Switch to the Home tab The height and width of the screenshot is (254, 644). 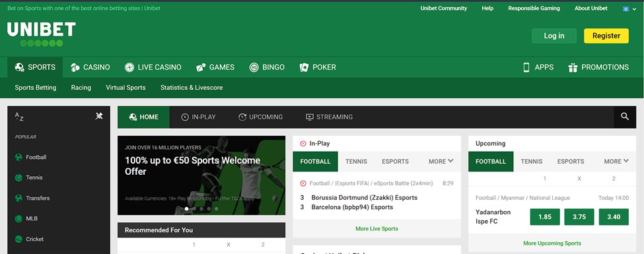[x=143, y=117]
